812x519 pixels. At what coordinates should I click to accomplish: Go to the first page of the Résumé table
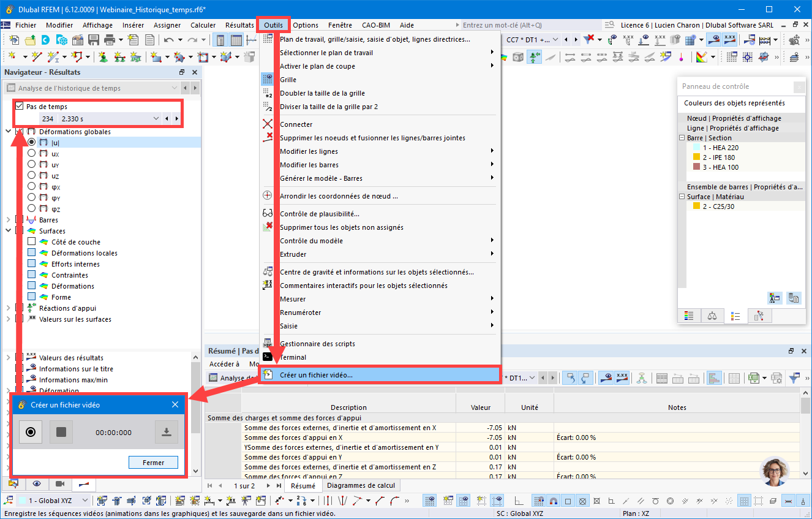[210, 486]
